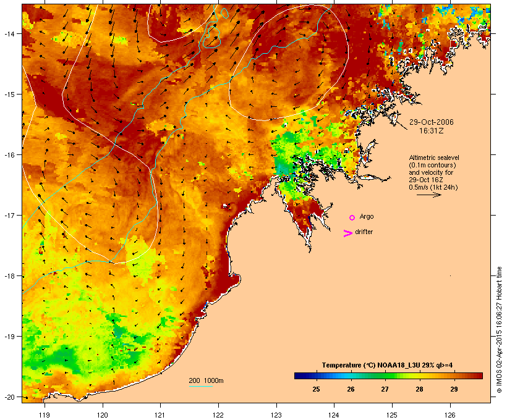Image resolution: width=507 pixels, height=420 pixels.
Task: Click colorbar tick label 25
Action: 316,389
